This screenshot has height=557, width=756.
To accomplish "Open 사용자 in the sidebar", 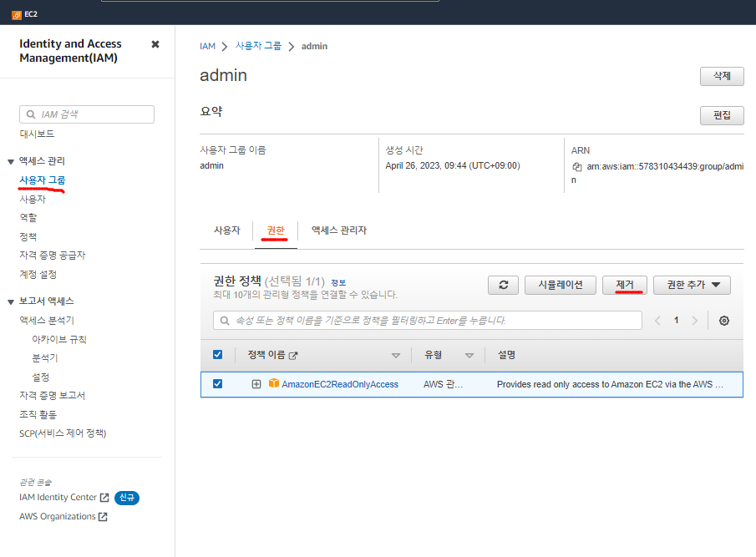I will [33, 199].
